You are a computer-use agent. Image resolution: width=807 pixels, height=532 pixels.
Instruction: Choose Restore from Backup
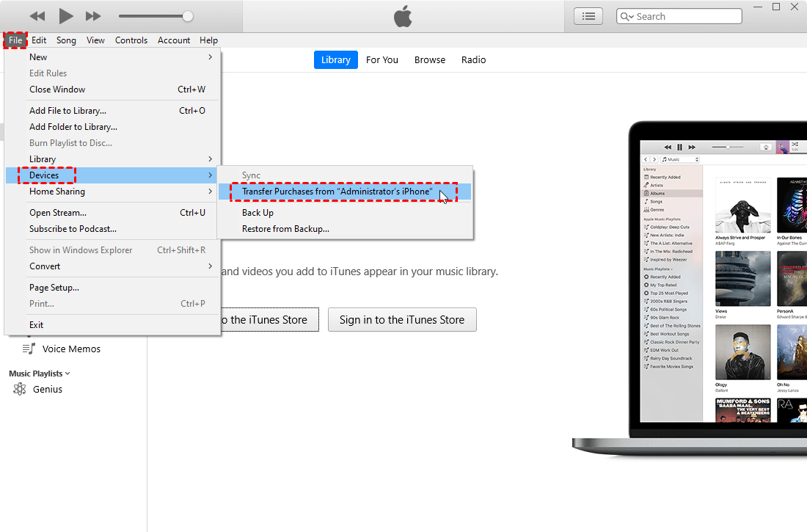[x=345, y=229]
